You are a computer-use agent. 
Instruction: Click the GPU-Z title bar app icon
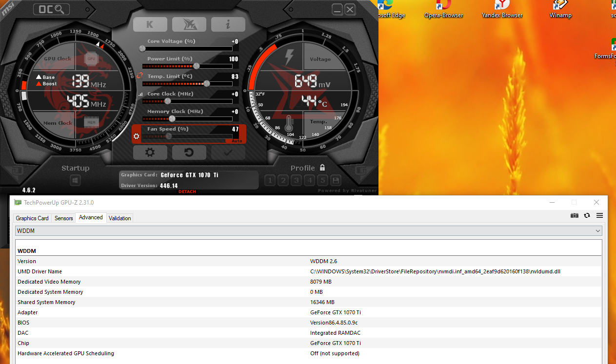(18, 202)
